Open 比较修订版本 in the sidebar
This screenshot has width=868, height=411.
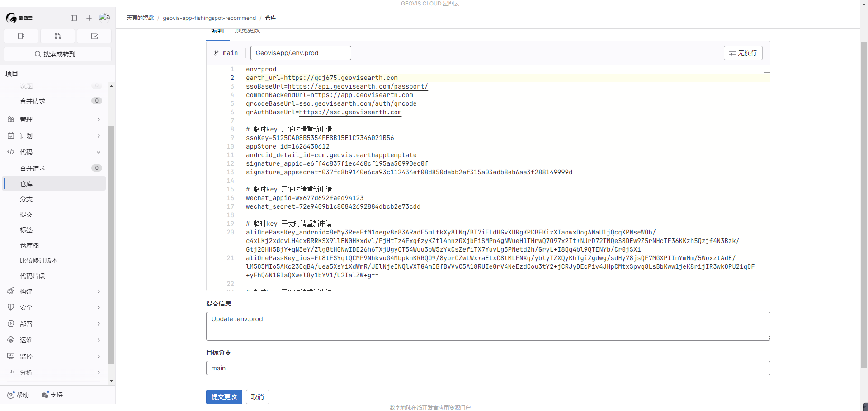[54, 261]
